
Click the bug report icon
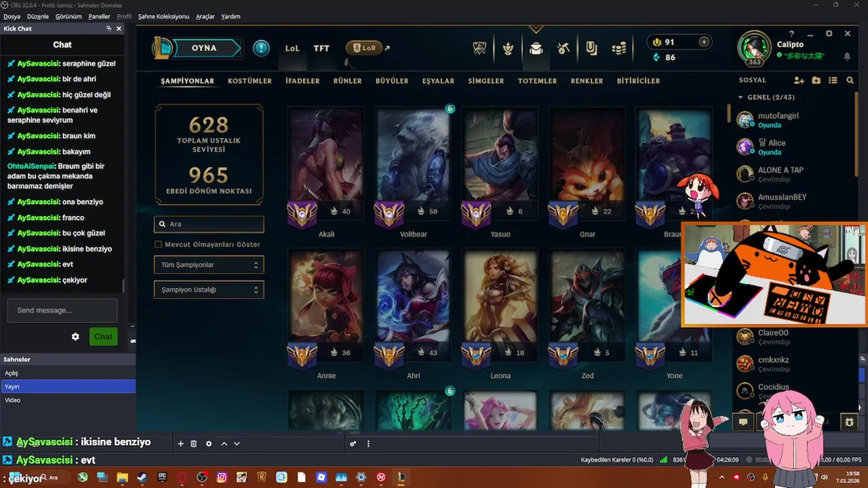click(x=849, y=422)
